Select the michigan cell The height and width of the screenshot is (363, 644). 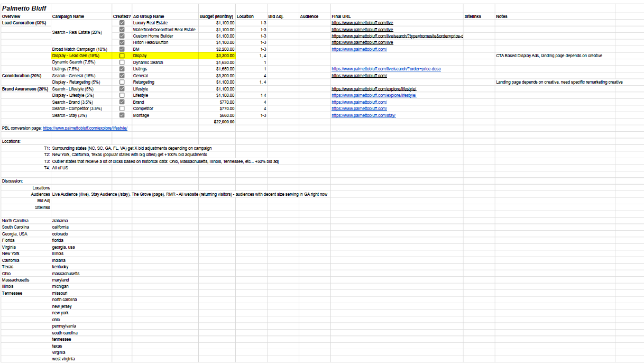tap(81, 286)
